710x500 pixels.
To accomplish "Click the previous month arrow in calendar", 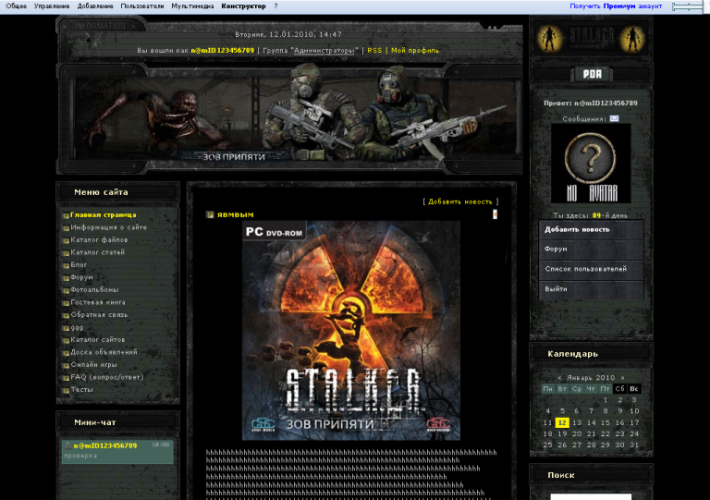I will click(x=560, y=378).
